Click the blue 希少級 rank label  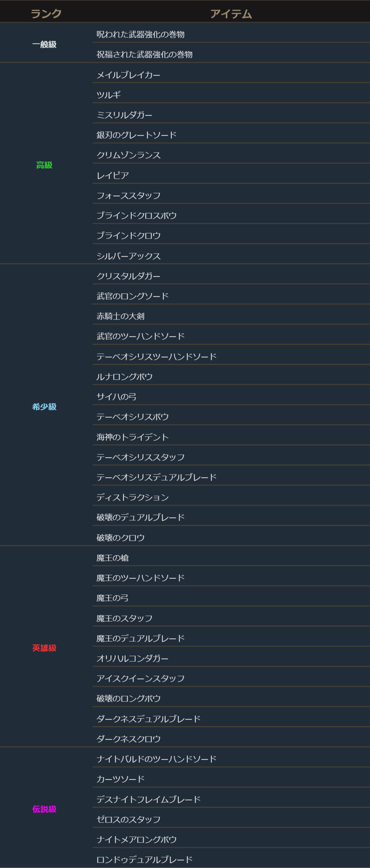[44, 407]
